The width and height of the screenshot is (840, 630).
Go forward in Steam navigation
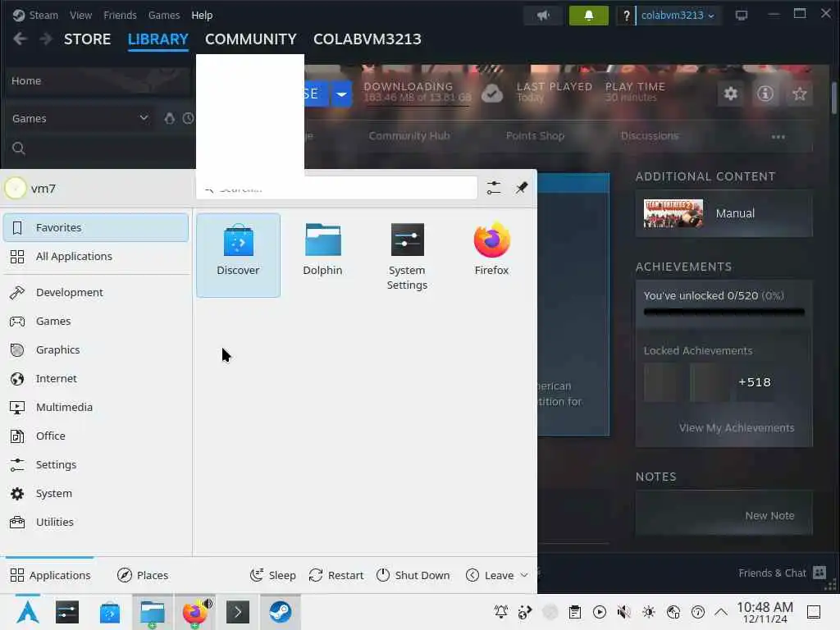tap(46, 39)
